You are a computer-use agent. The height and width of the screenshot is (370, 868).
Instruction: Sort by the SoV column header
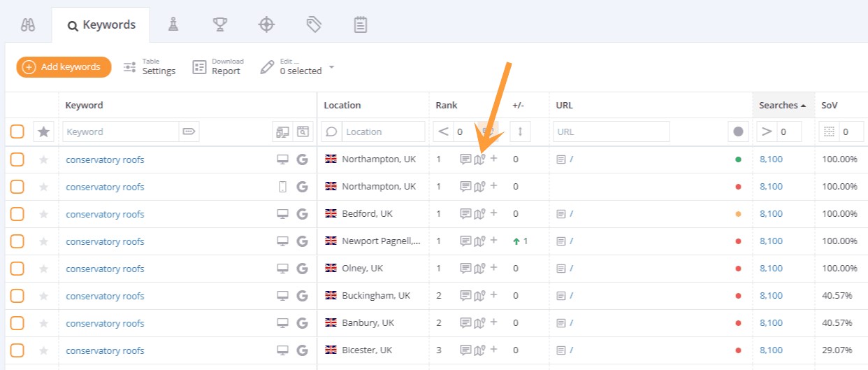[x=830, y=106]
